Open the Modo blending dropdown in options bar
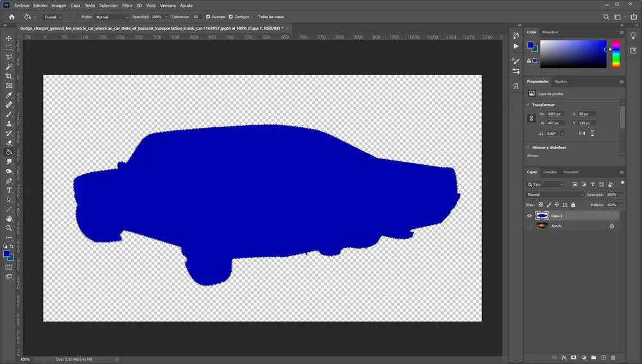Viewport: 642px width, 364px height. point(113,17)
